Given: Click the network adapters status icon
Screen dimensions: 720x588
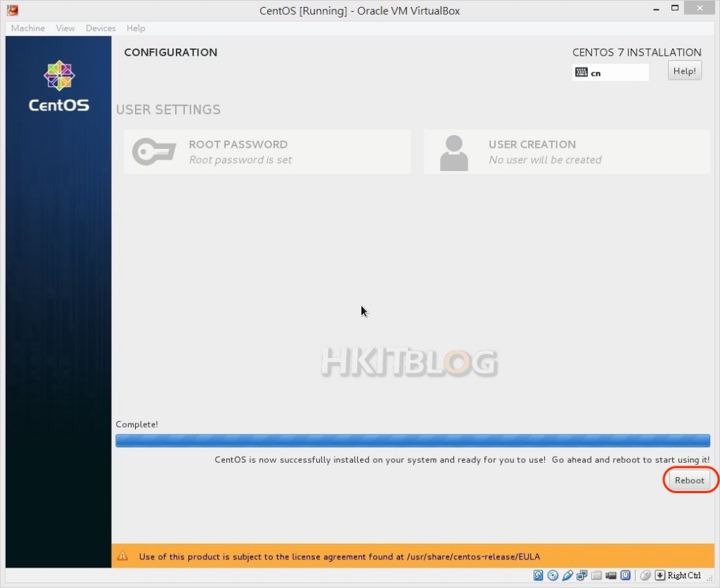Looking at the screenshot, I should pyautogui.click(x=581, y=575).
